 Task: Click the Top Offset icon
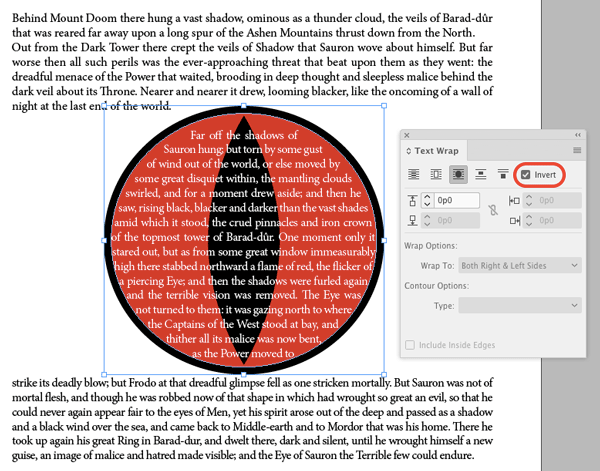(x=412, y=200)
